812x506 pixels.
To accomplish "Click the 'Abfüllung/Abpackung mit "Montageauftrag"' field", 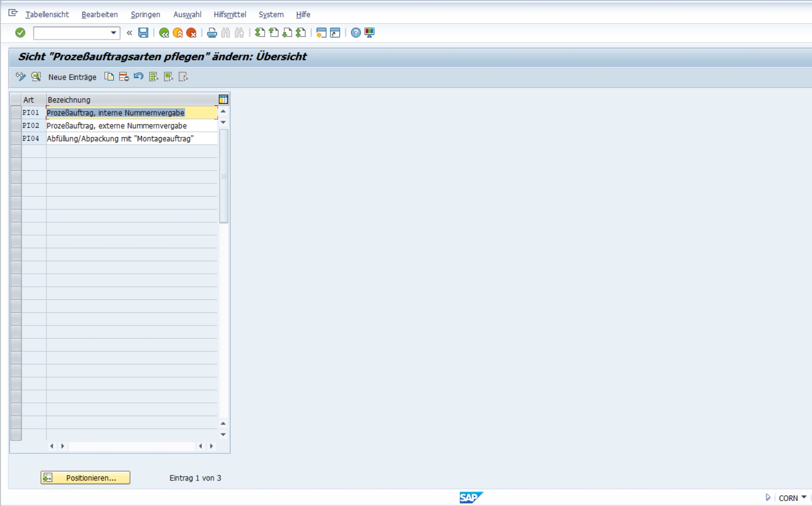I will point(132,138).
